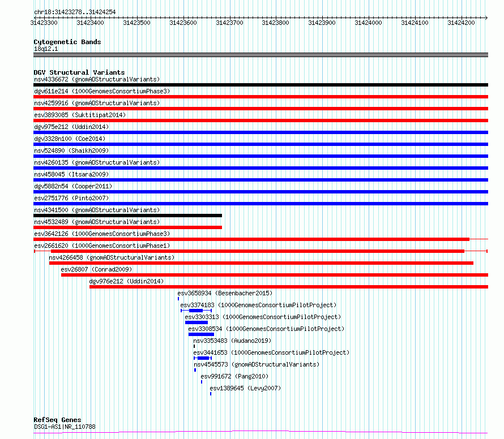Click ruler coordinate 31423700
Screen dimensions: 504x439
pos(229,23)
